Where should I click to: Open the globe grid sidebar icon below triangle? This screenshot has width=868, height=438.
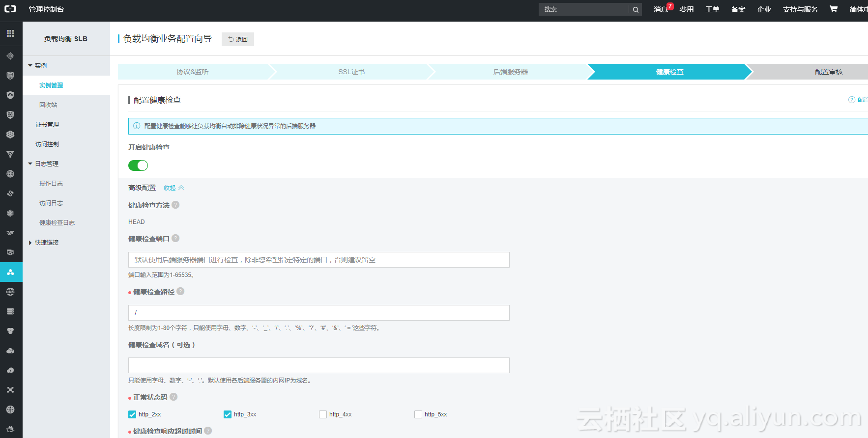(x=10, y=174)
